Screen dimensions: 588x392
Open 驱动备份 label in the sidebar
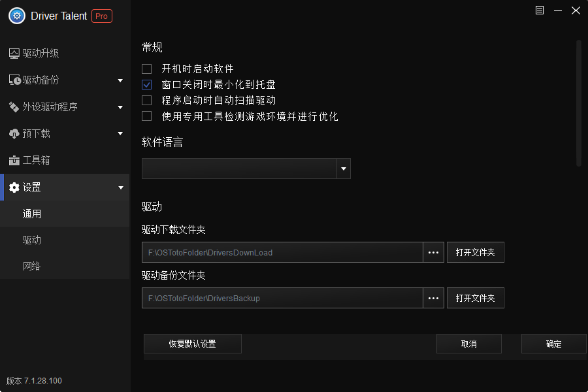(41, 80)
